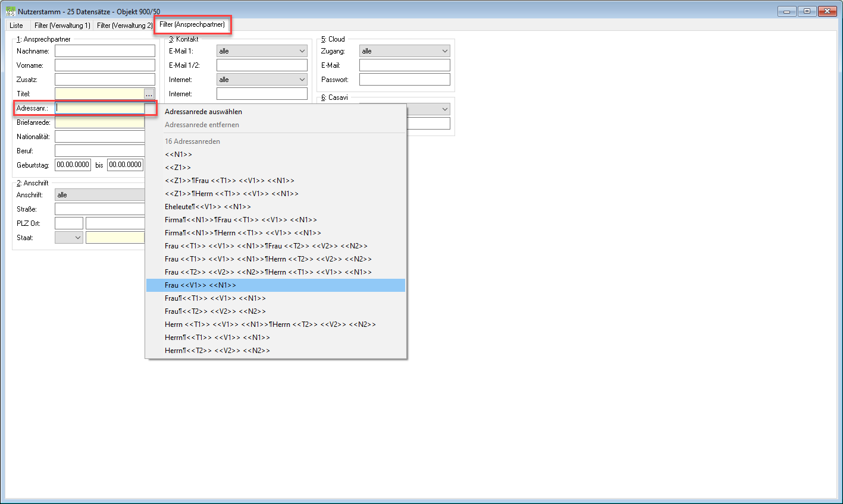Screen dimensions: 843x504
Task: Open the Staat country dropdown
Action: [x=69, y=238]
